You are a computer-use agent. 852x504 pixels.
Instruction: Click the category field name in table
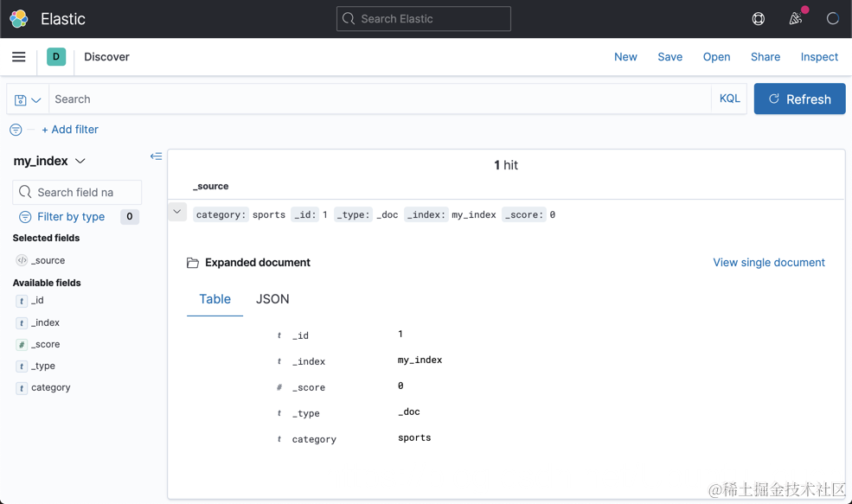pyautogui.click(x=314, y=439)
